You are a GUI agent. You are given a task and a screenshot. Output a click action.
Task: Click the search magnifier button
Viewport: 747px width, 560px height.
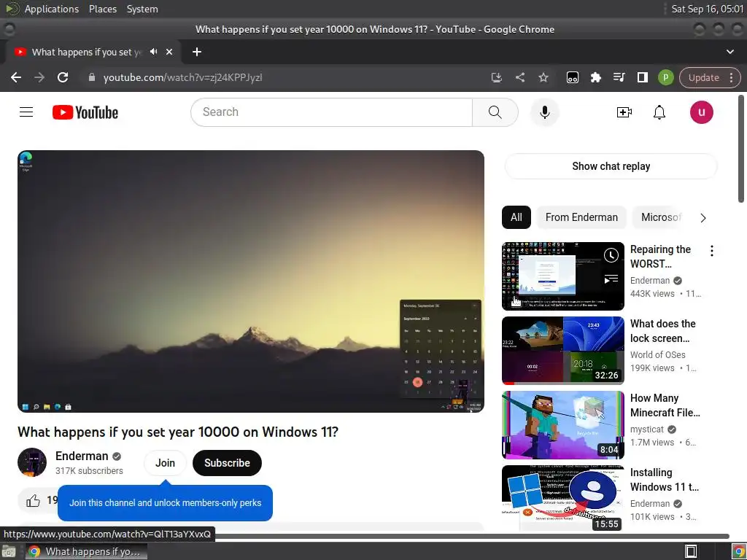click(x=495, y=112)
